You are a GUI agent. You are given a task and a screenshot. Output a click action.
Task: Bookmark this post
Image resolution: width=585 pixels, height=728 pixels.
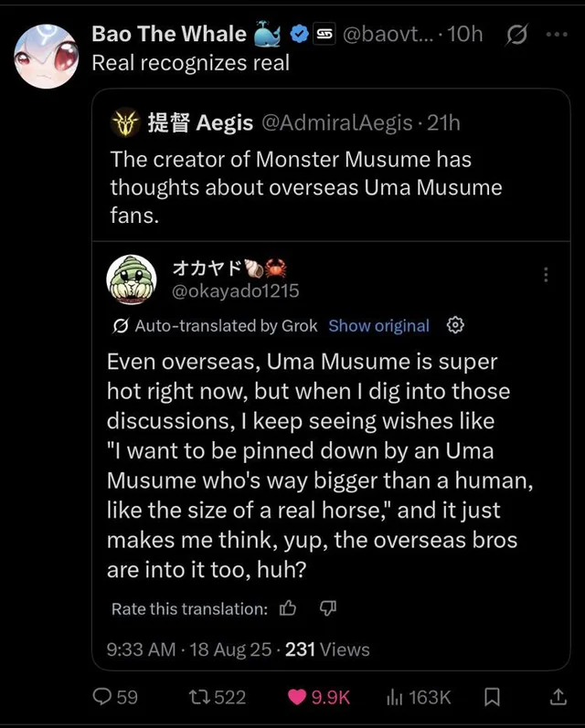tap(492, 697)
